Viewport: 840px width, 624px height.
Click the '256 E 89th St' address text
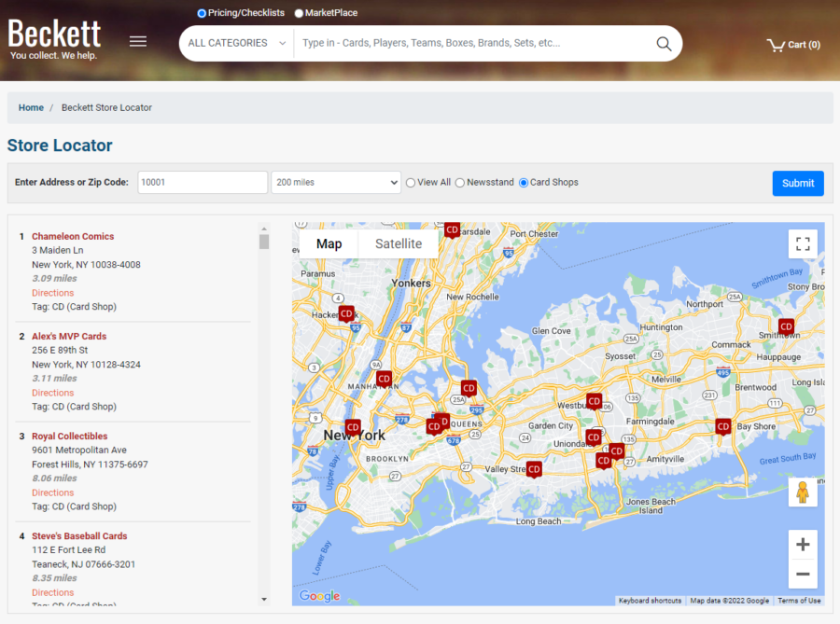[x=60, y=350]
